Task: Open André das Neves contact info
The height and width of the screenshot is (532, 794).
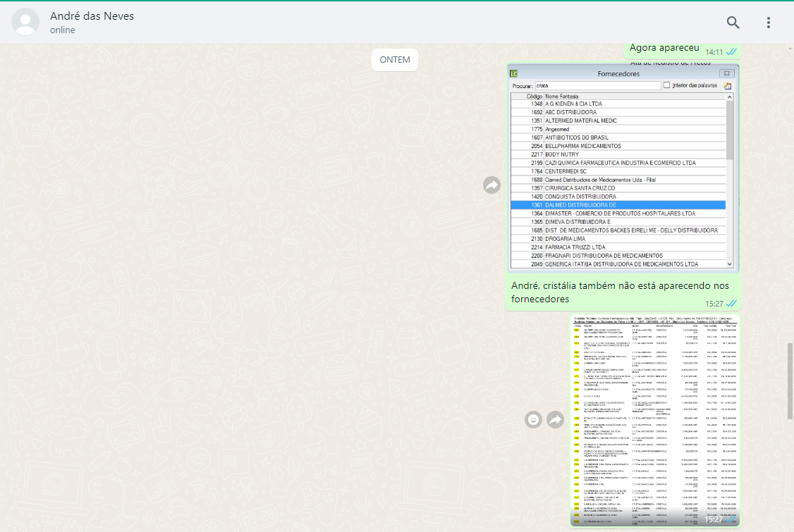Action: [92, 16]
